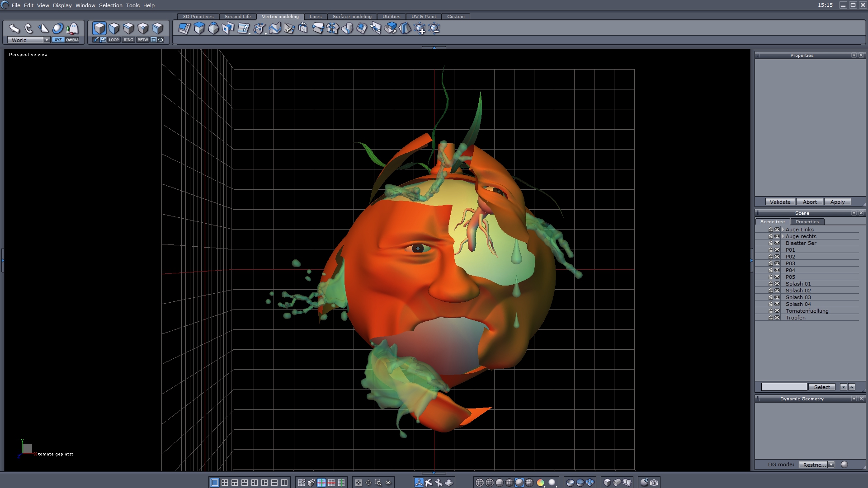Viewport: 868px width, 488px height.
Task: Click the rotate manipulator tool icon
Action: pyautogui.click(x=28, y=28)
